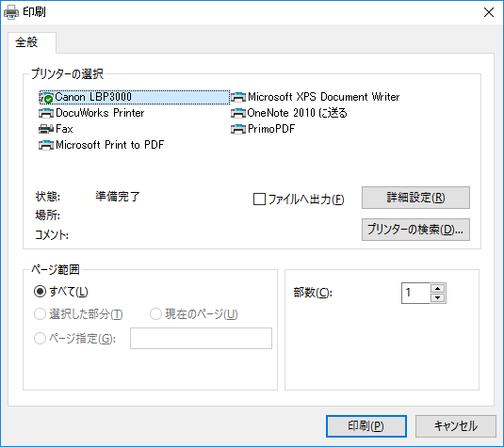Click the キャンセル button
Viewport: 504px width, 447px height.
point(456,426)
